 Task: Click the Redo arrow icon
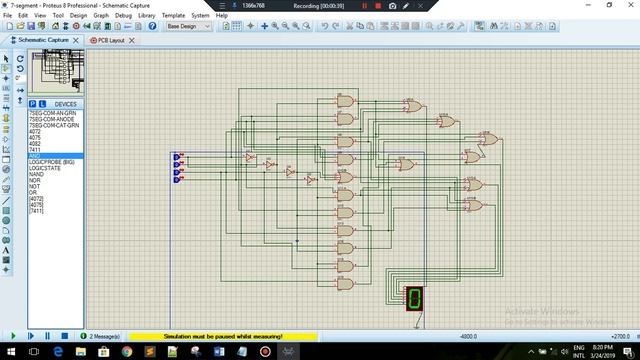(x=336, y=26)
